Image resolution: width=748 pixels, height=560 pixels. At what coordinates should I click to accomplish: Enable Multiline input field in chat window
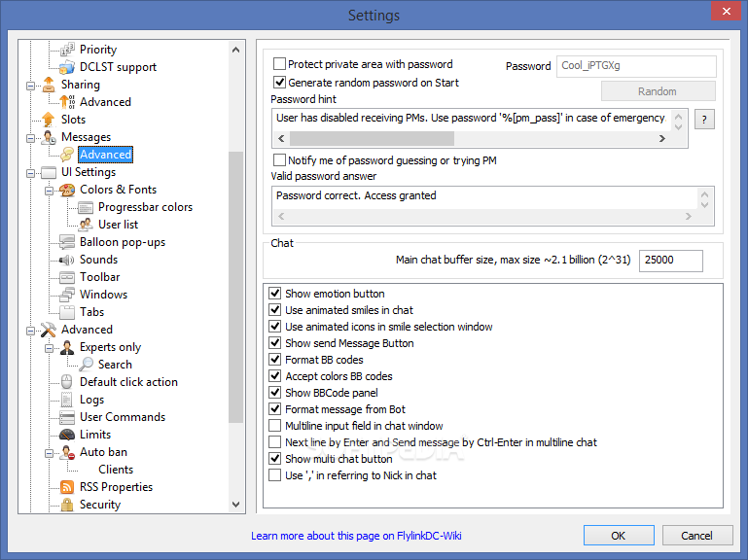(x=274, y=426)
